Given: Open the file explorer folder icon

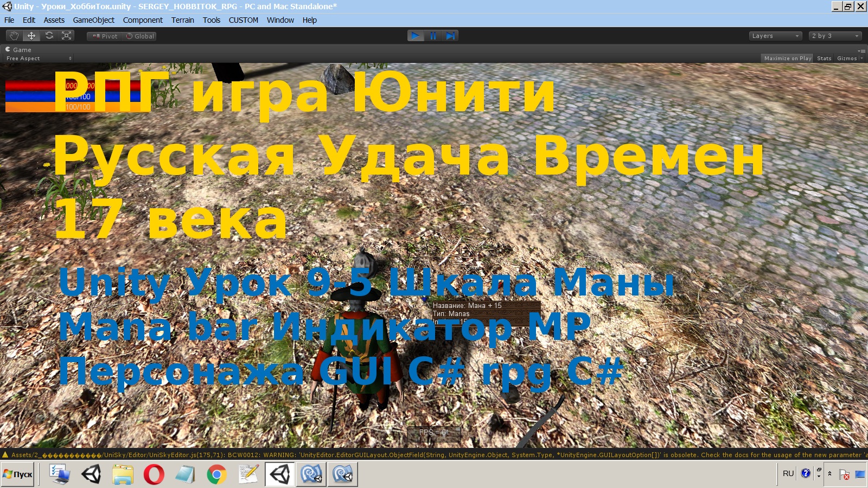Looking at the screenshot, I should click(x=123, y=474).
